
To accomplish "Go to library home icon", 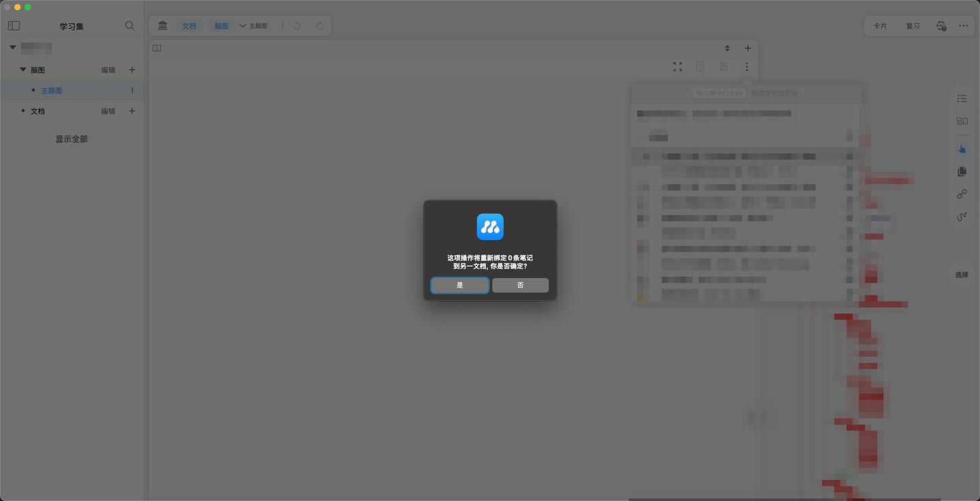I will pos(163,26).
